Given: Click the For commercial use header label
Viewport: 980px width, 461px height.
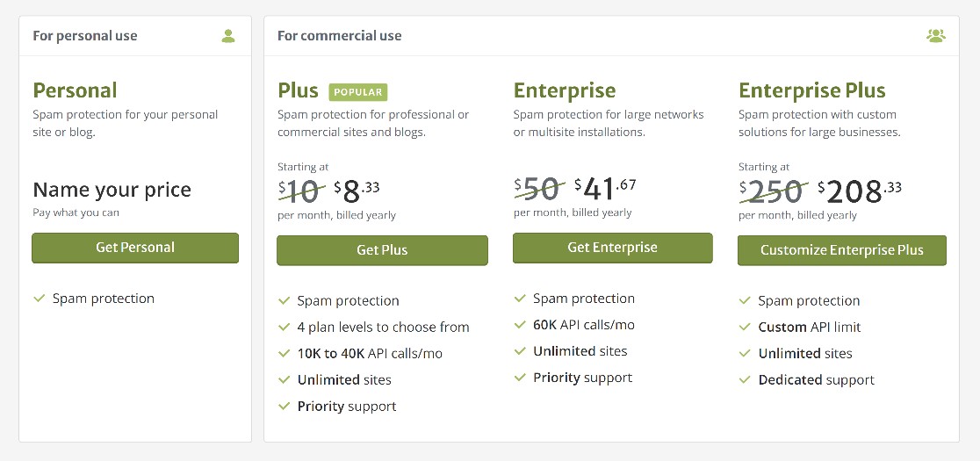Looking at the screenshot, I should (339, 36).
